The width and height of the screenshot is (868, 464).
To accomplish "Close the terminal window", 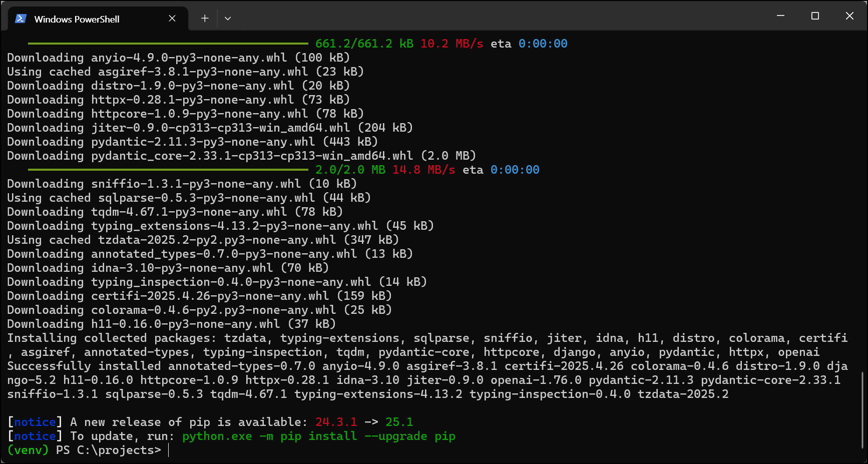I will [x=849, y=16].
